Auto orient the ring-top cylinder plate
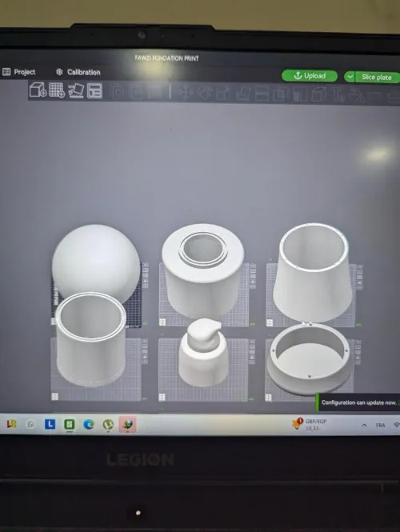This screenshot has height=532, width=400. (253, 273)
